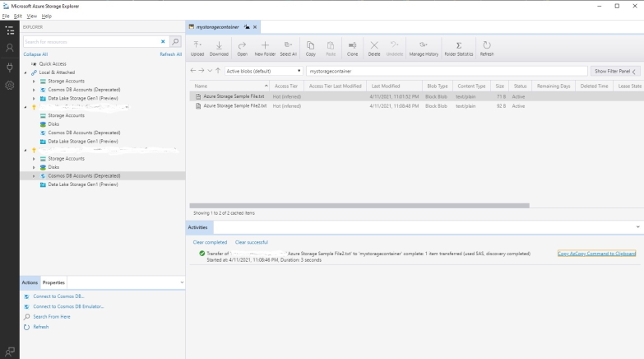Select Azure Storage Sample File2.txt row

click(416, 105)
